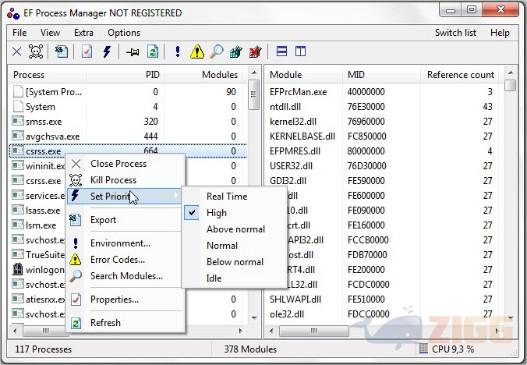Click the skull Kill Process toolbar icon
Screen dimensions: 527x365
36,52
